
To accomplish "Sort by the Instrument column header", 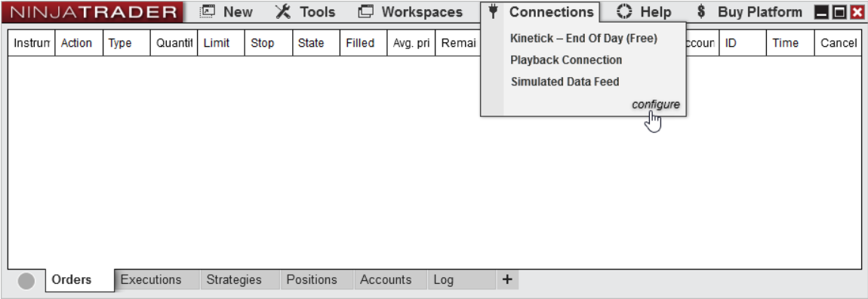I will click(32, 43).
